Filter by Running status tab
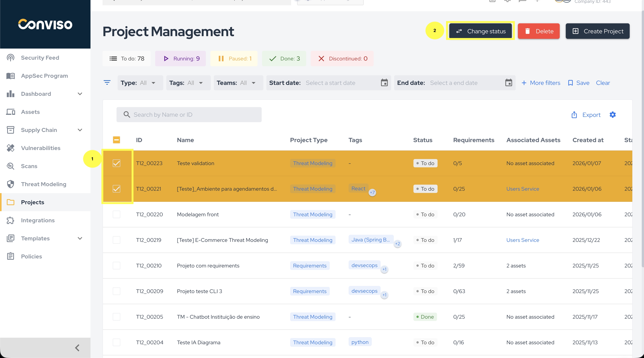This screenshot has height=358, width=644. click(x=180, y=59)
